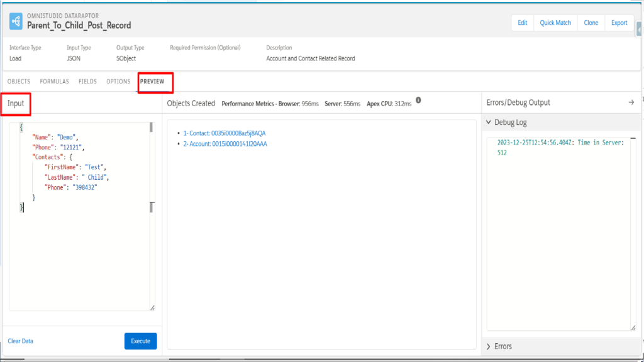
Task: Click the "Contacts" key in JSON input
Action: (47, 157)
